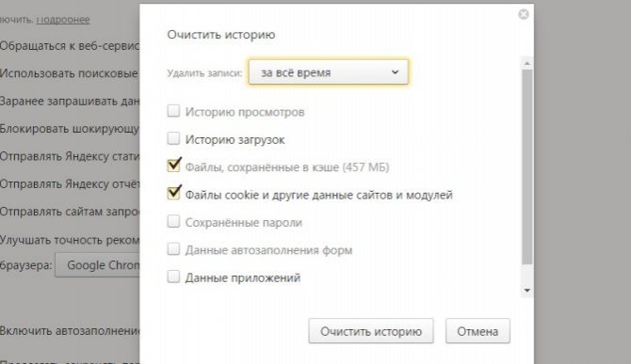Enable 'Историю просмотров' checkbox
This screenshot has height=364, width=631.
(x=173, y=111)
